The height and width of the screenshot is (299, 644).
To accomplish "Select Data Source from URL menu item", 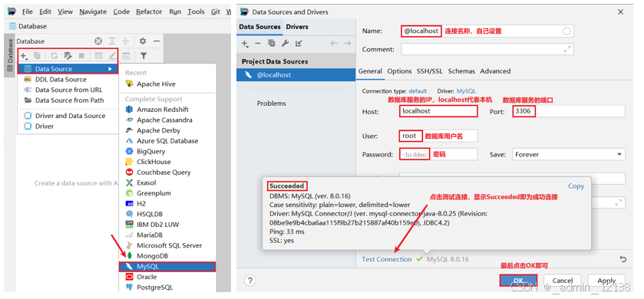I will click(68, 90).
